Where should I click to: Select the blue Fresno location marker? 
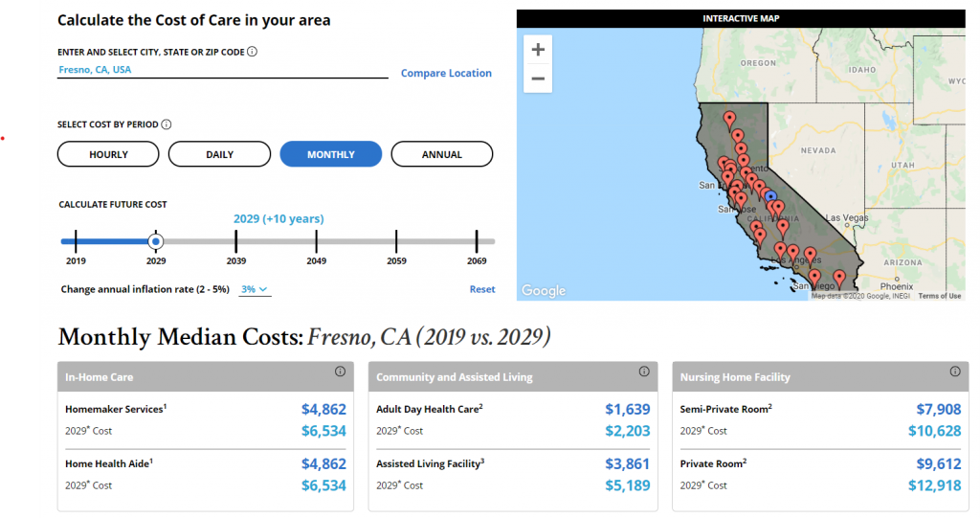771,196
